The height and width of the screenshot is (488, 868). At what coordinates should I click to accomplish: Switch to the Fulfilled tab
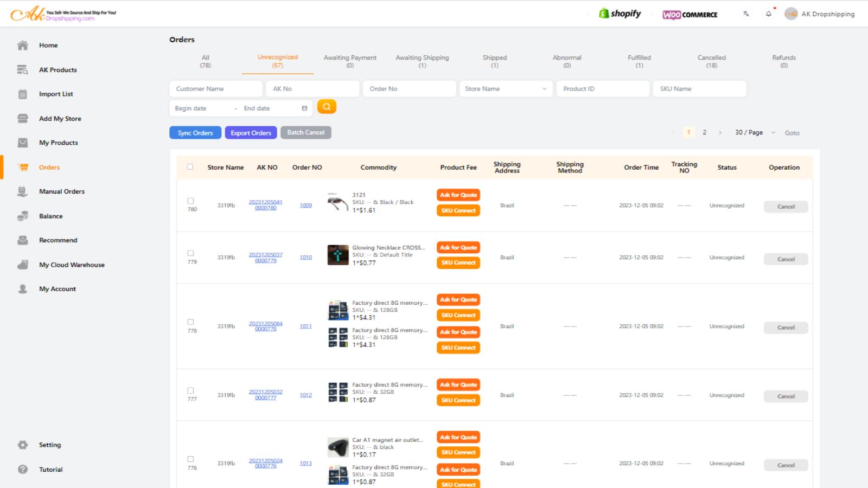pos(639,61)
